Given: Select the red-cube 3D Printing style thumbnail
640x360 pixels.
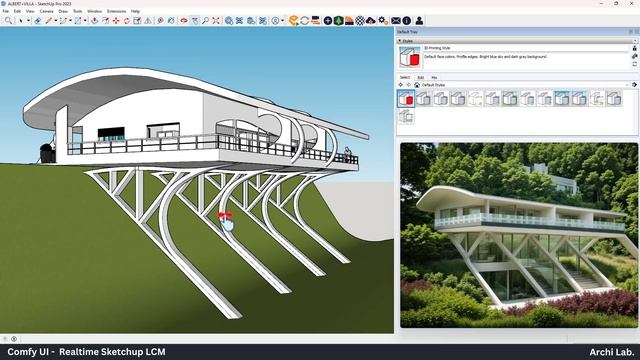Looking at the screenshot, I should click(406, 99).
